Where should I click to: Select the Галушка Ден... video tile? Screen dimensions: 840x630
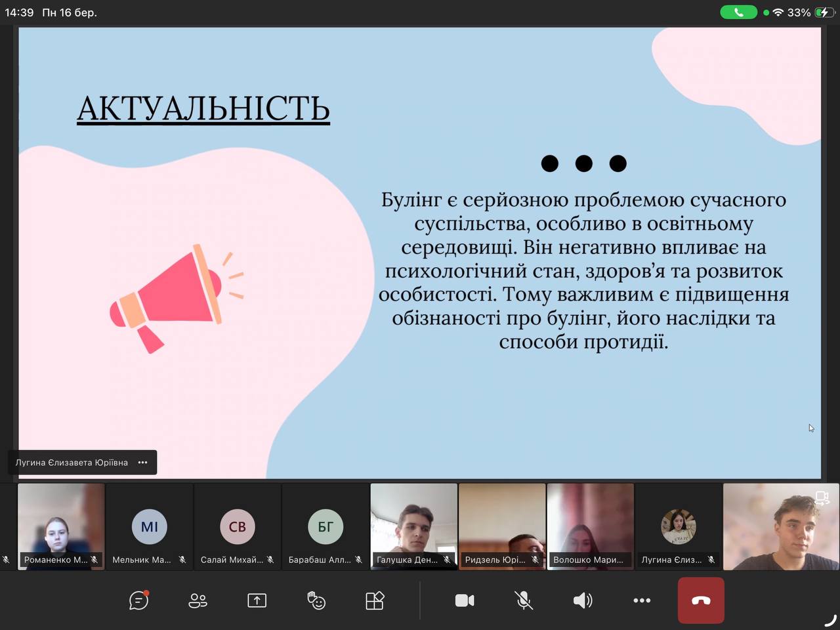(x=414, y=525)
